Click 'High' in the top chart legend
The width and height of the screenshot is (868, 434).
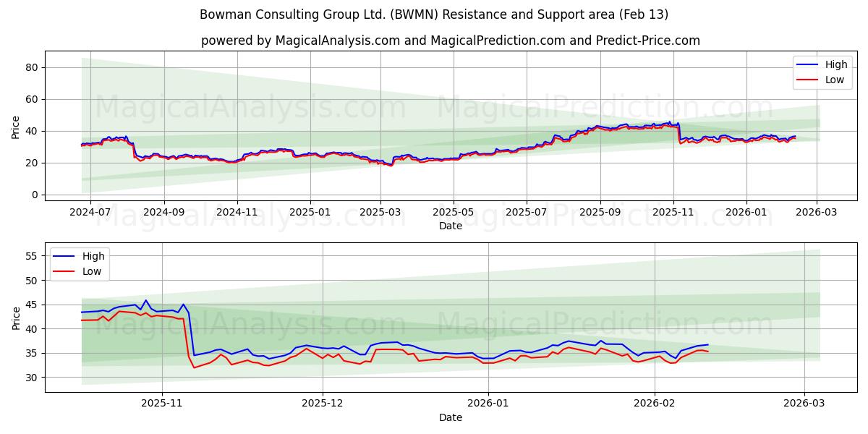tap(836, 64)
